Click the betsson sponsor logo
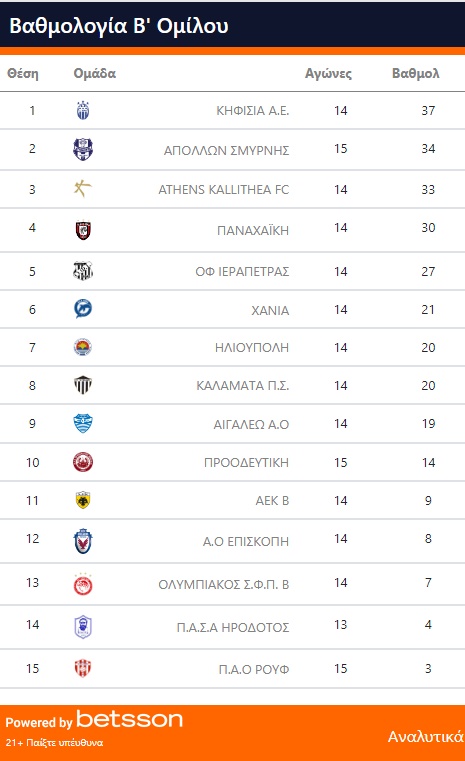Image resolution: width=465 pixels, height=761 pixels. (130, 719)
